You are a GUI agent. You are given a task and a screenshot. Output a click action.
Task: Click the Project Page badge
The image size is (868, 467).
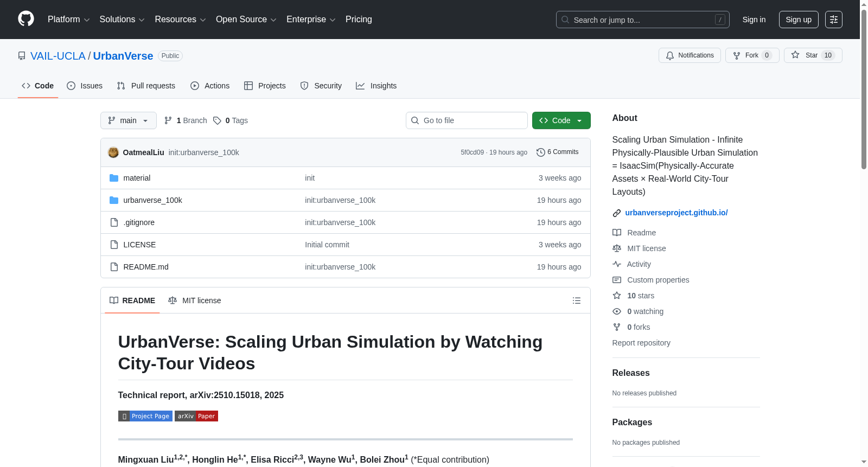click(145, 416)
